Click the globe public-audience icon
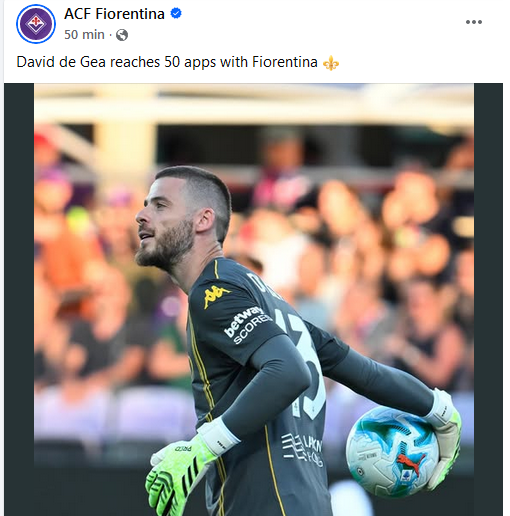The image size is (510, 516). 122,35
